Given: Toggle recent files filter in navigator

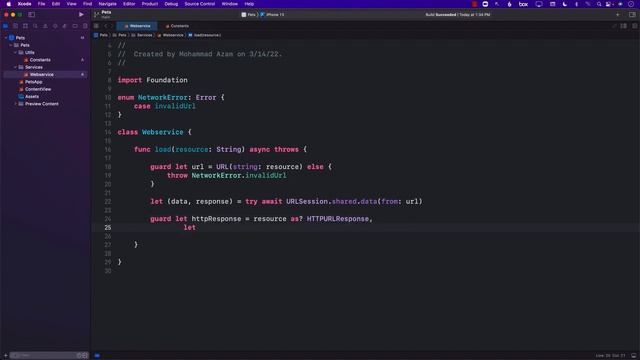Looking at the screenshot, I should pos(80,356).
